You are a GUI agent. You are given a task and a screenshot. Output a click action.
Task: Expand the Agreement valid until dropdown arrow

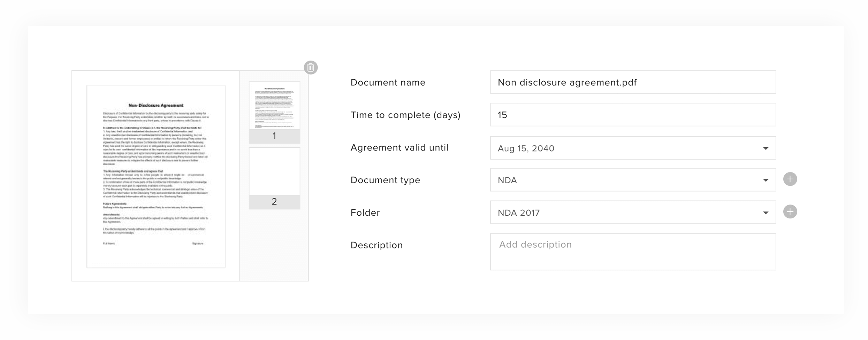click(x=766, y=148)
